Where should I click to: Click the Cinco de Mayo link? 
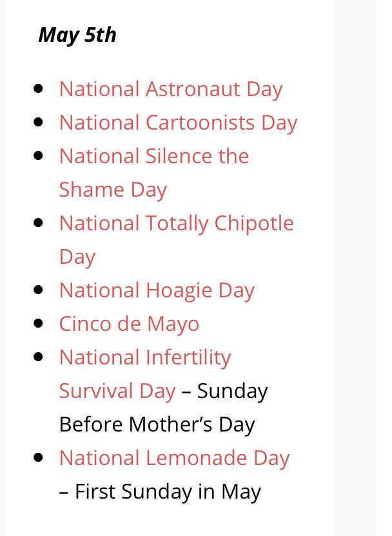[x=129, y=324]
